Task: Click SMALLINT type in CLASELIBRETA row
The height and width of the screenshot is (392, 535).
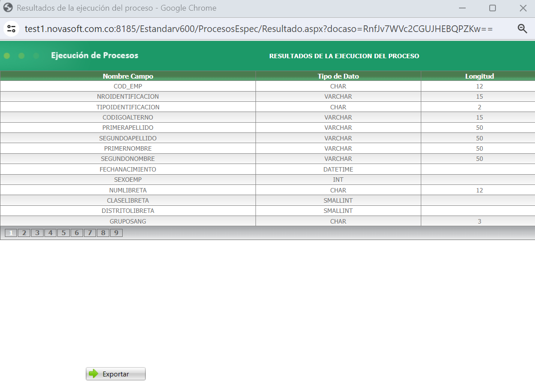Action: 338,200
